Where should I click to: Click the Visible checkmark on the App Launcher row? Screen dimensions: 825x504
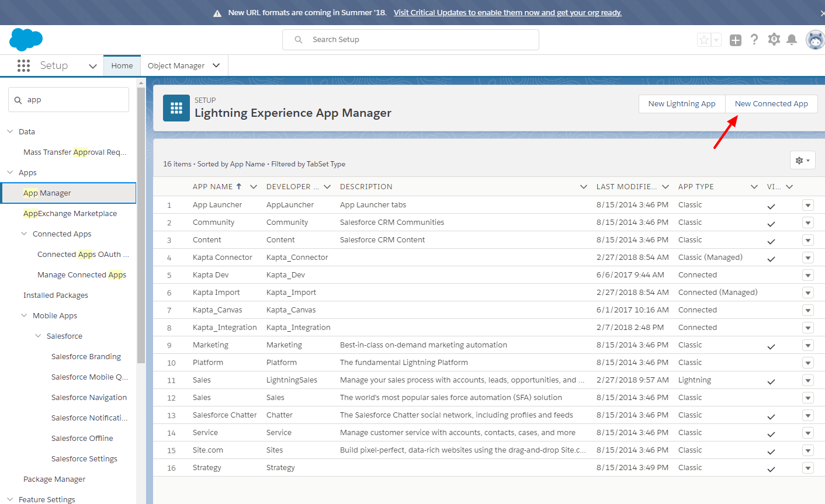[771, 205]
